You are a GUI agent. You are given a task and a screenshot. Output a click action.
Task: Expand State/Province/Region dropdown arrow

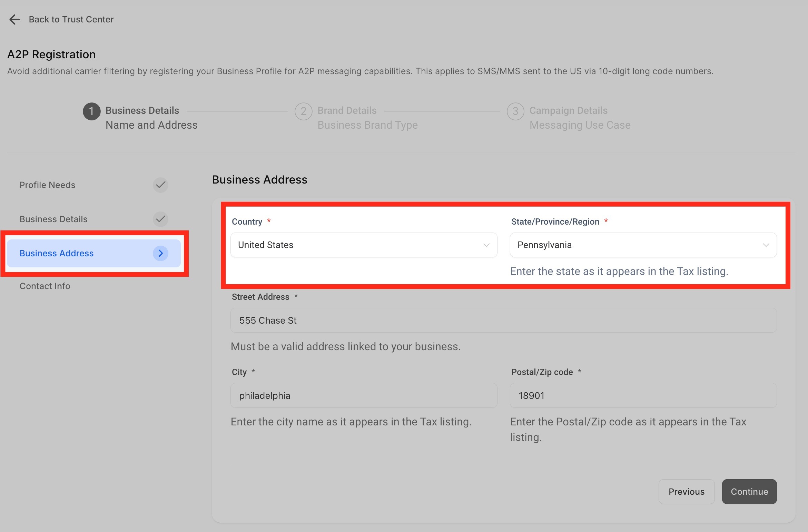click(x=766, y=245)
